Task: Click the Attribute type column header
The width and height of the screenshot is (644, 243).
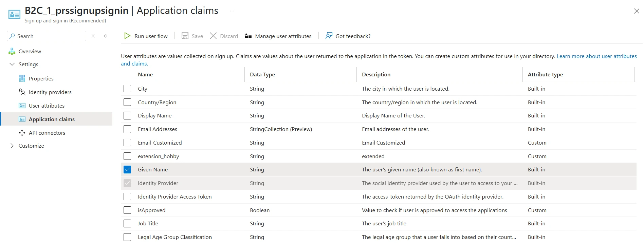Action: [x=545, y=74]
